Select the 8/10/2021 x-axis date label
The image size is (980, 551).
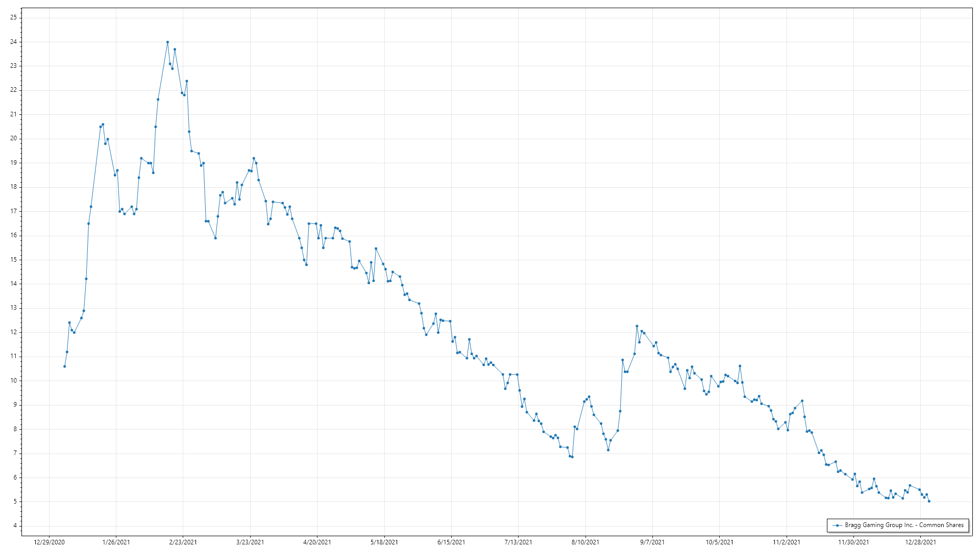(585, 542)
